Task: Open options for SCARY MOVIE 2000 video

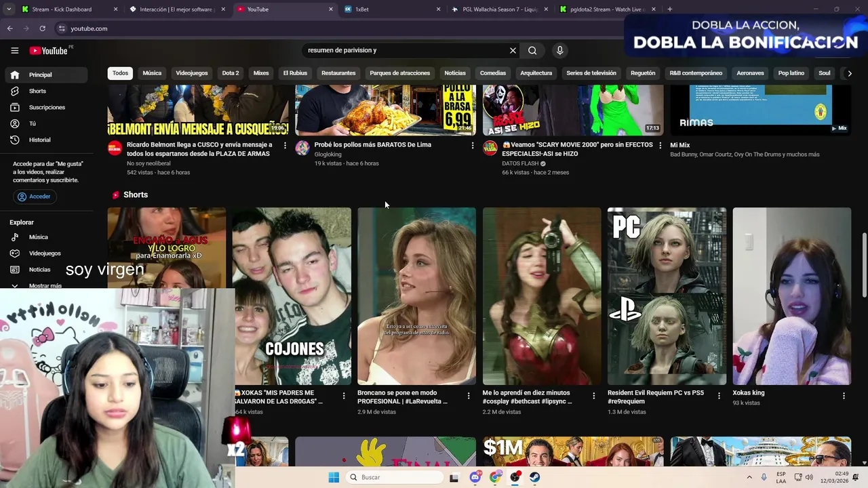Action: [x=660, y=145]
